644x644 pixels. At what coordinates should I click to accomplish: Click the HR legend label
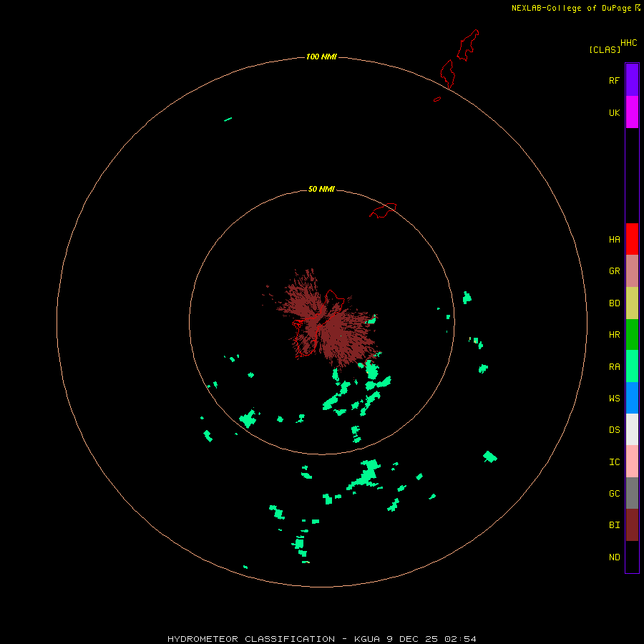pyautogui.click(x=614, y=335)
